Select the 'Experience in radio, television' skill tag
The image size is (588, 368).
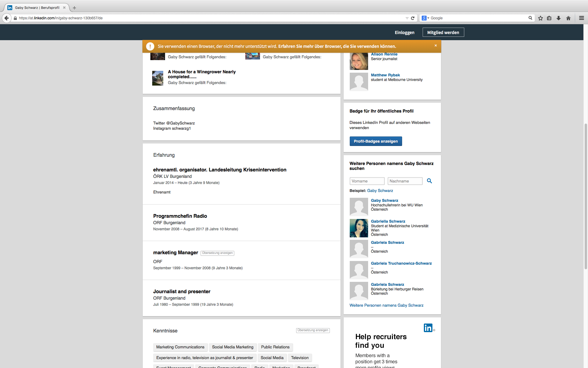(205, 358)
